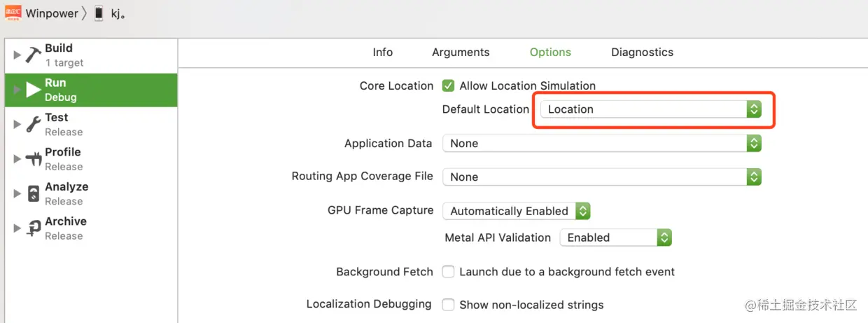
Task: Select the Analyze icon
Action: point(34,193)
